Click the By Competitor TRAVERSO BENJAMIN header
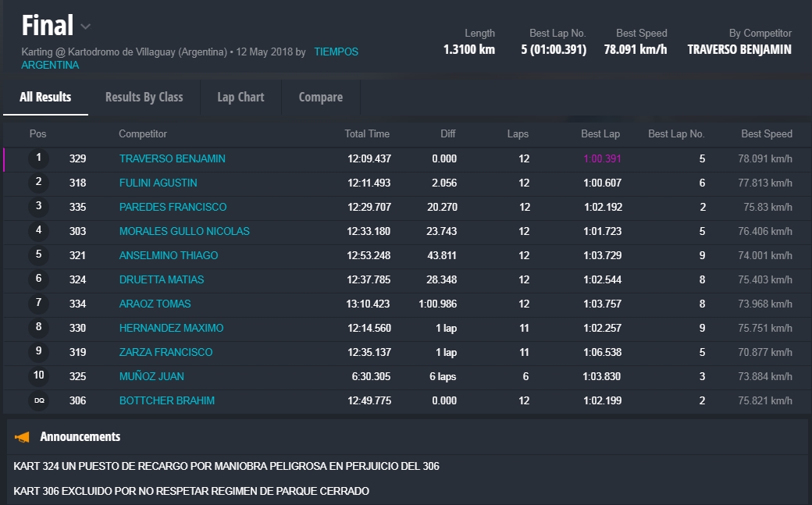Viewport: 812px width, 505px height. click(739, 50)
